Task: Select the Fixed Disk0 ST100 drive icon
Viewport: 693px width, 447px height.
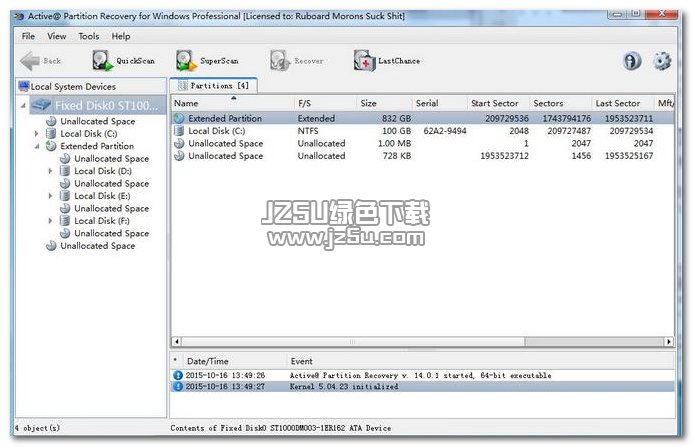Action: 41,105
